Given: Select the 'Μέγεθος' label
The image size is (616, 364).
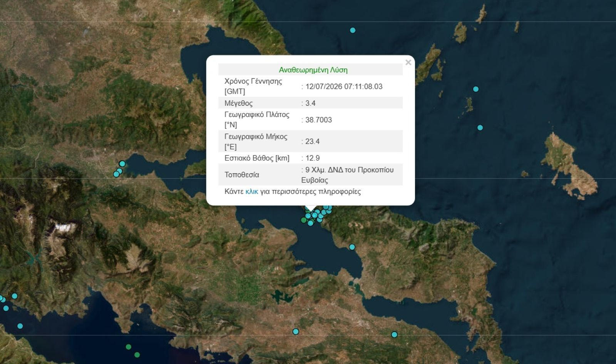Looking at the screenshot, I should pos(238,103).
